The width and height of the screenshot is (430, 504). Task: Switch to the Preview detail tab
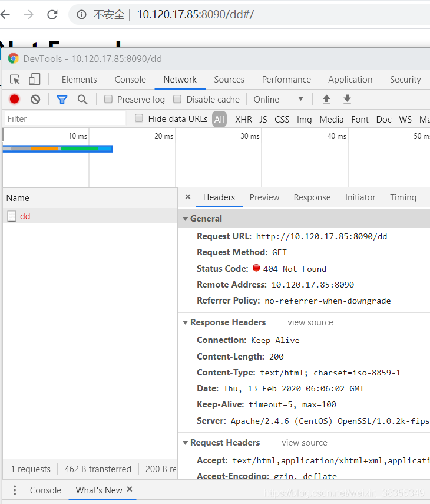click(x=264, y=197)
